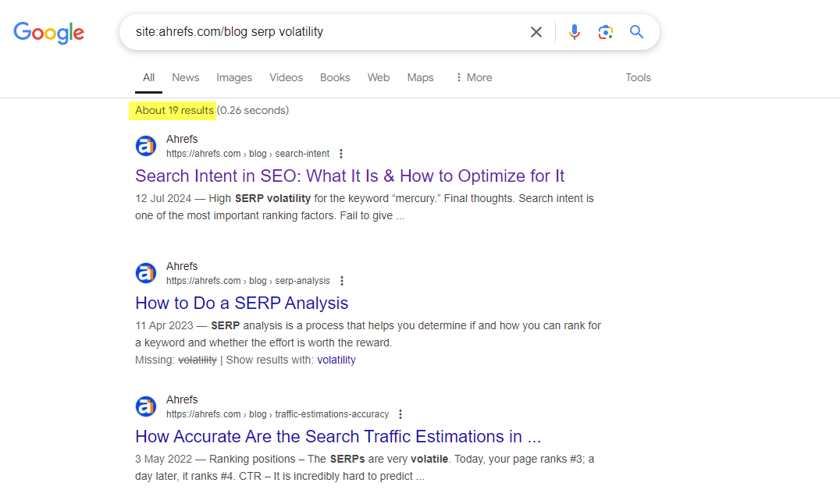The image size is (840, 504).
Task: Open the Search Intent in SEO article
Action: (349, 176)
